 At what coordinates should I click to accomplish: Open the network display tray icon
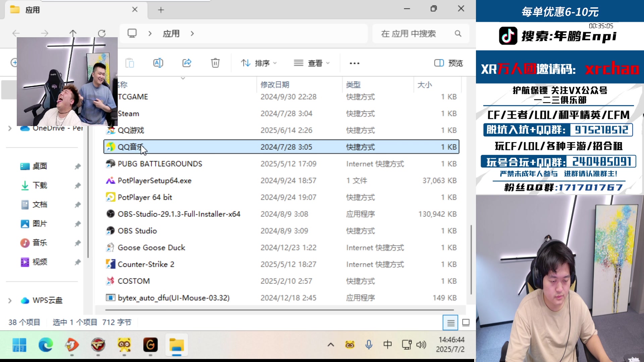pos(407,345)
